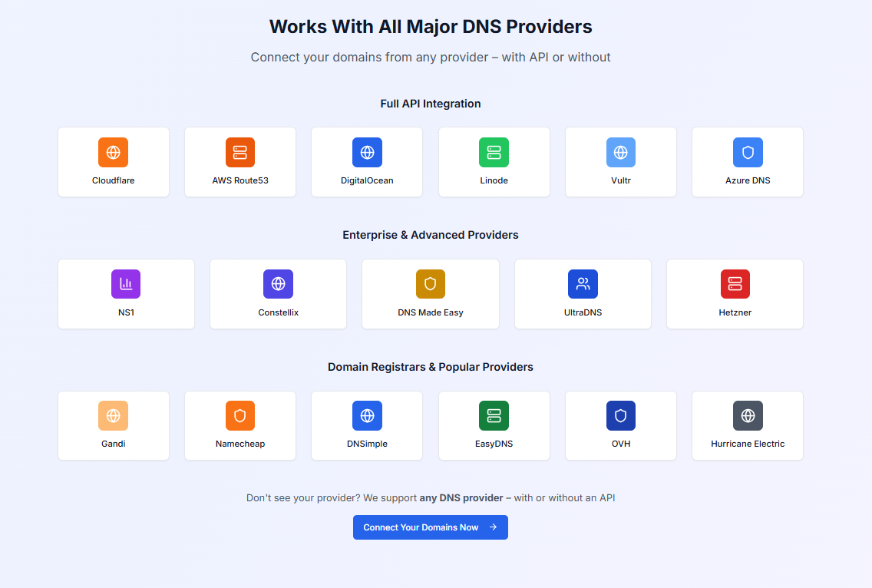The width and height of the screenshot is (872, 588).
Task: Click the arrow in the Connect button
Action: (494, 527)
